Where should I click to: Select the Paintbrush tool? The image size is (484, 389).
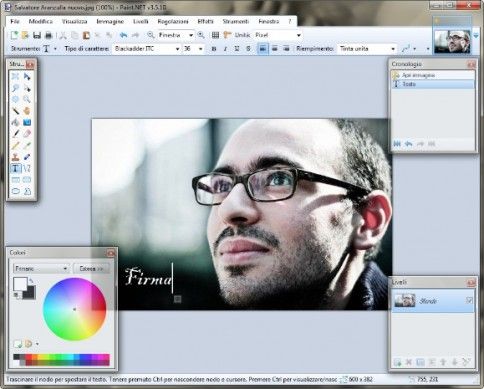[x=15, y=134]
